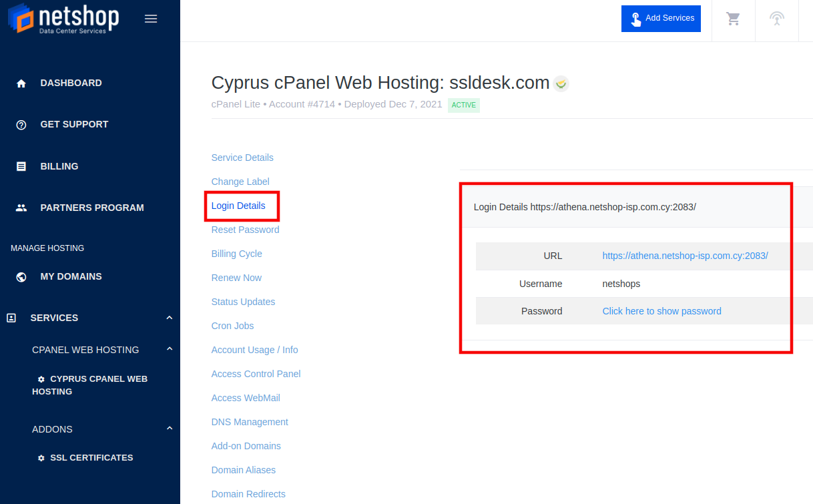813x504 pixels.
Task: Click the gear icon beside Cyprus cPanel Web Hosting
Action: point(41,379)
